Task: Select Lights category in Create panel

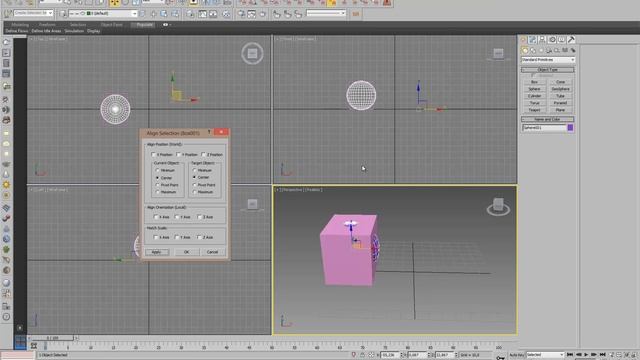Action: 541,50
